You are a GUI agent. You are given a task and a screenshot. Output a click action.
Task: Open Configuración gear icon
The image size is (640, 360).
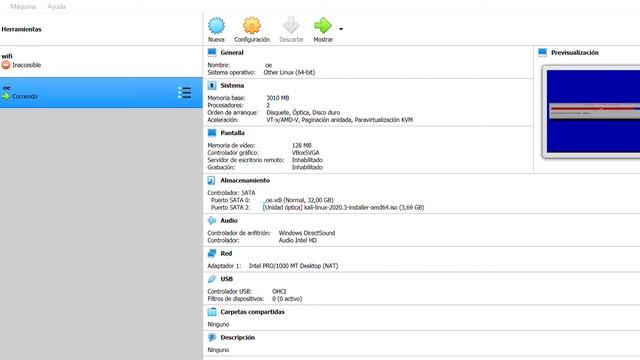pos(252,25)
